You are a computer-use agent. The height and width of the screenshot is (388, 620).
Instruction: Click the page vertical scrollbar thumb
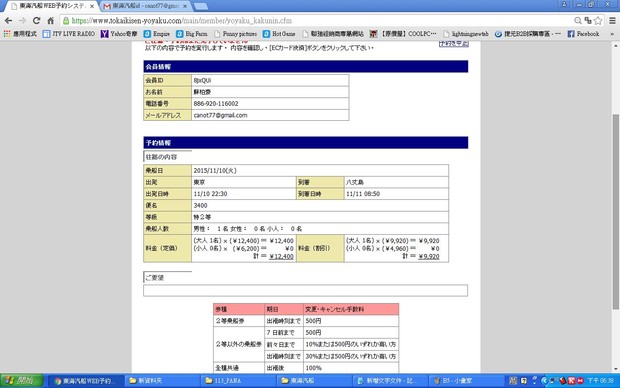(x=615, y=212)
